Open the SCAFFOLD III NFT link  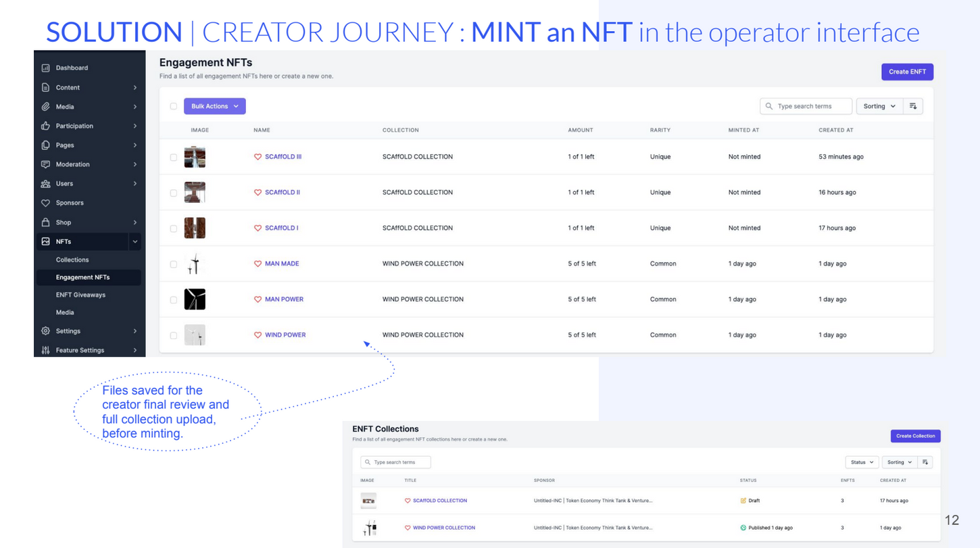(x=283, y=157)
